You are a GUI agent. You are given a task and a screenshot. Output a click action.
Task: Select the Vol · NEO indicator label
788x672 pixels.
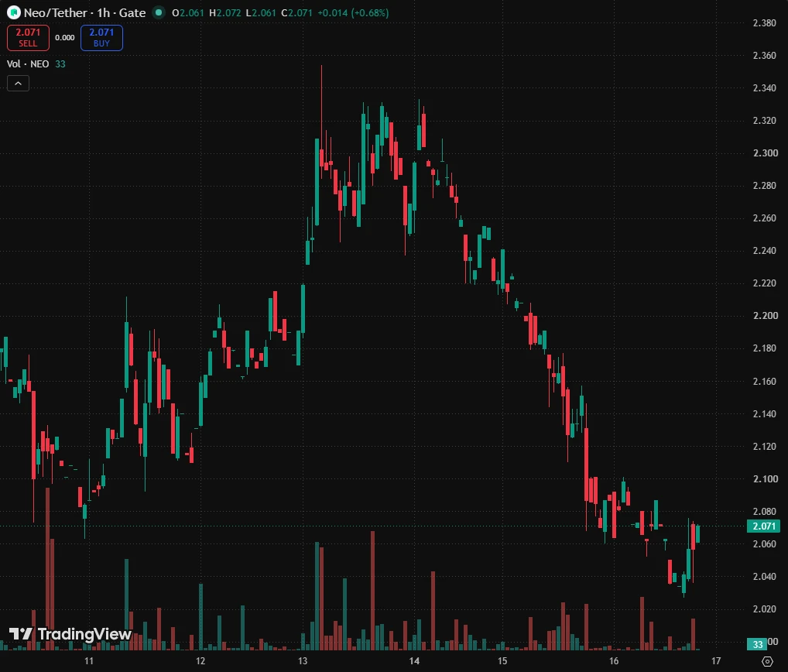click(28, 63)
